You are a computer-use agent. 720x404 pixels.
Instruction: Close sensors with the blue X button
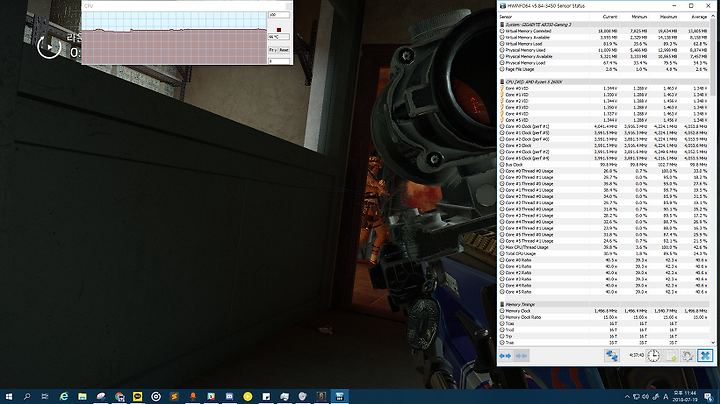[705, 356]
